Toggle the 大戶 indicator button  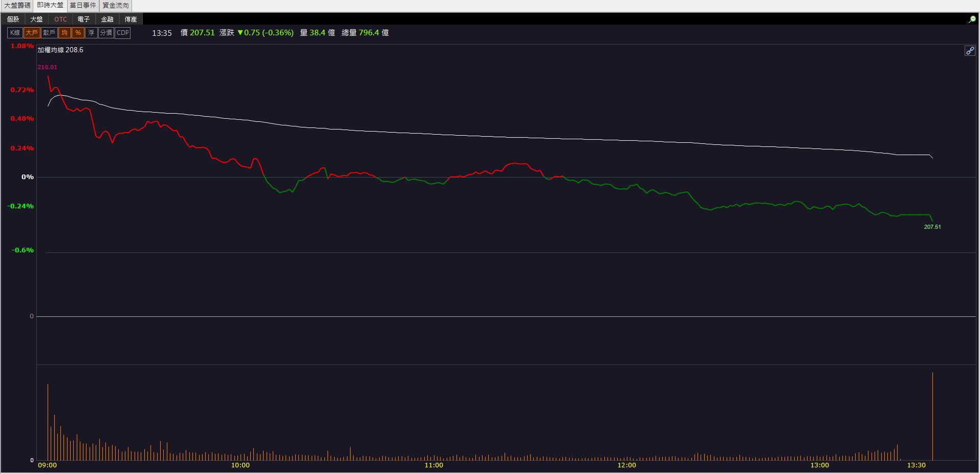(x=32, y=33)
